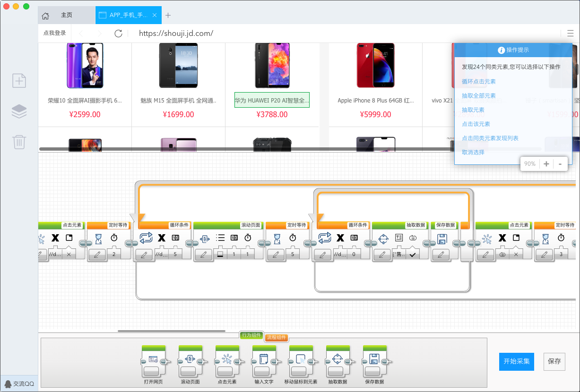
Task: Open the link parameter in the 点击元素 block after 保存数据
Action: (x=502, y=254)
